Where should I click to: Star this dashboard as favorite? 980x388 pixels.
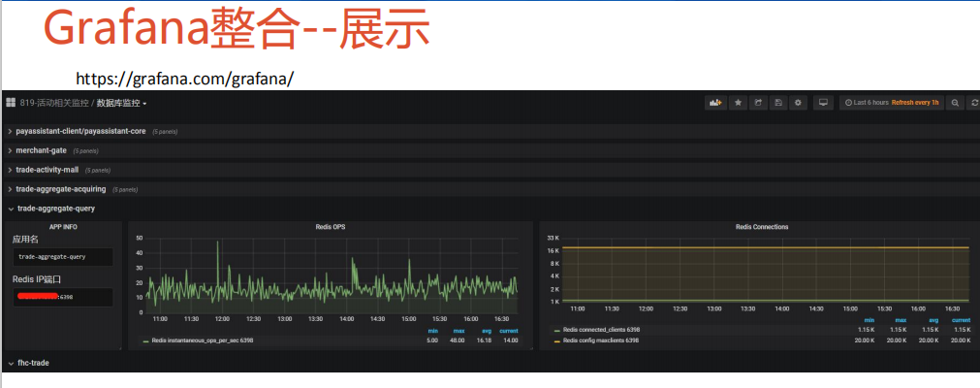pos(738,103)
